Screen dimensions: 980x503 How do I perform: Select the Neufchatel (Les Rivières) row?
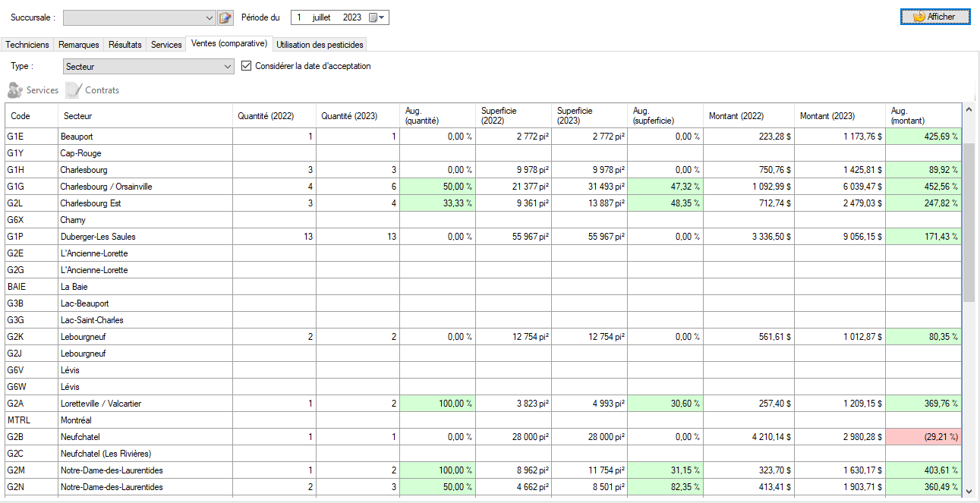click(483, 454)
